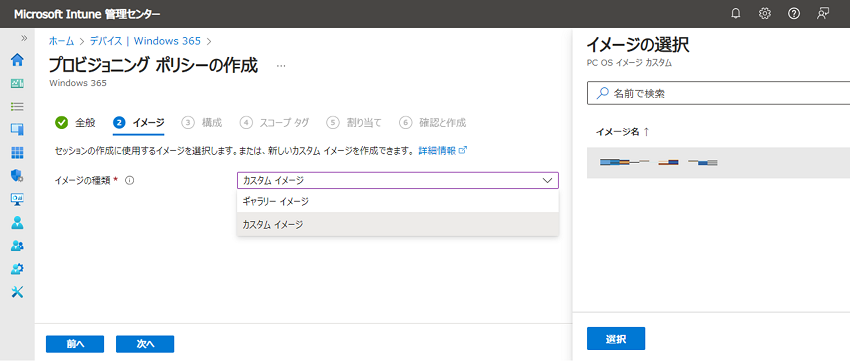850x361 pixels.
Task: Open the 詳細情報 link
Action: (442, 151)
